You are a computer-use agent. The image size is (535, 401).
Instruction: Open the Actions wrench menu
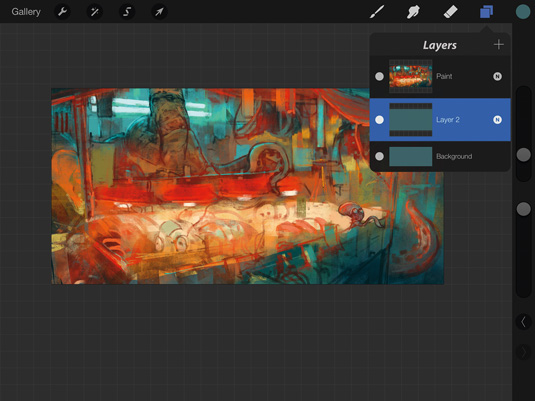click(x=62, y=12)
